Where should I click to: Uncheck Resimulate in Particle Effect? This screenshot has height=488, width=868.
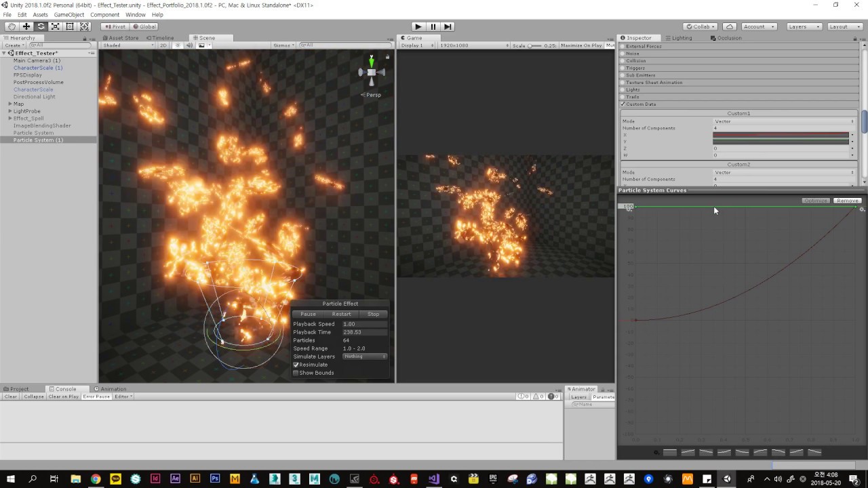click(x=296, y=365)
